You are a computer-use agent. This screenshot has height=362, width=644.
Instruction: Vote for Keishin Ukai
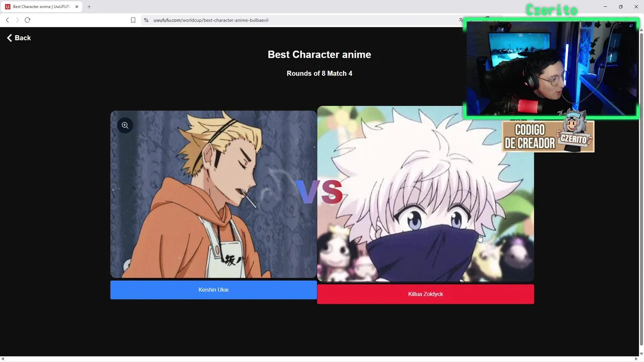click(213, 290)
